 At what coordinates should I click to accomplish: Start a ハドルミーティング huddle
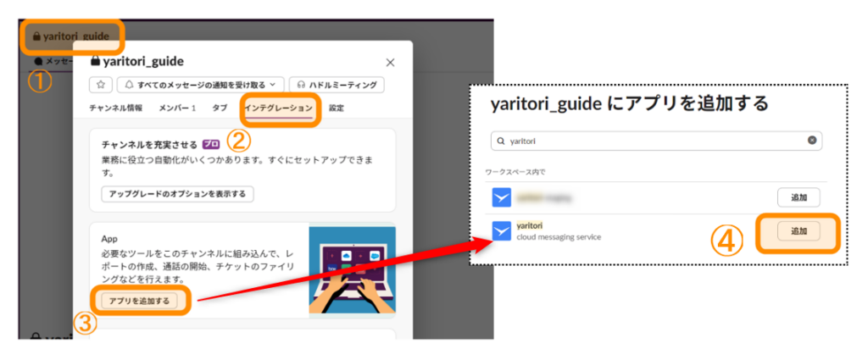click(337, 85)
